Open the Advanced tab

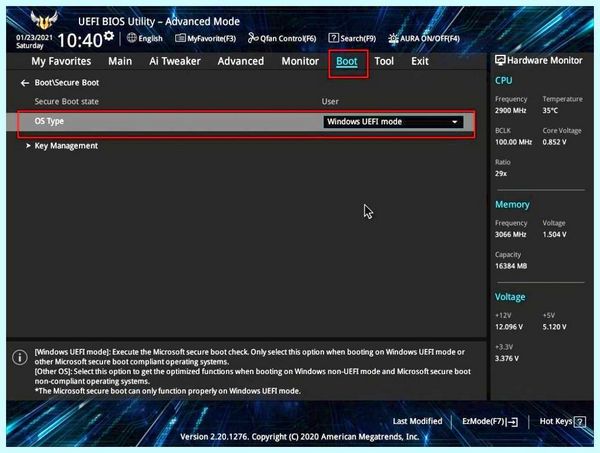pos(241,61)
